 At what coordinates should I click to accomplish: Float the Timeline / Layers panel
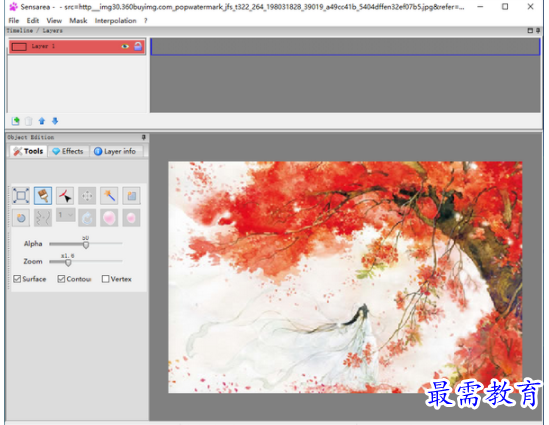tap(530, 31)
